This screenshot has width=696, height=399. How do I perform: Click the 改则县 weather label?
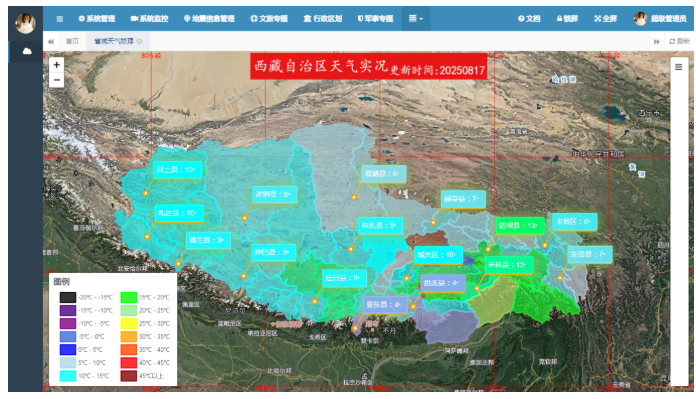coord(274,194)
